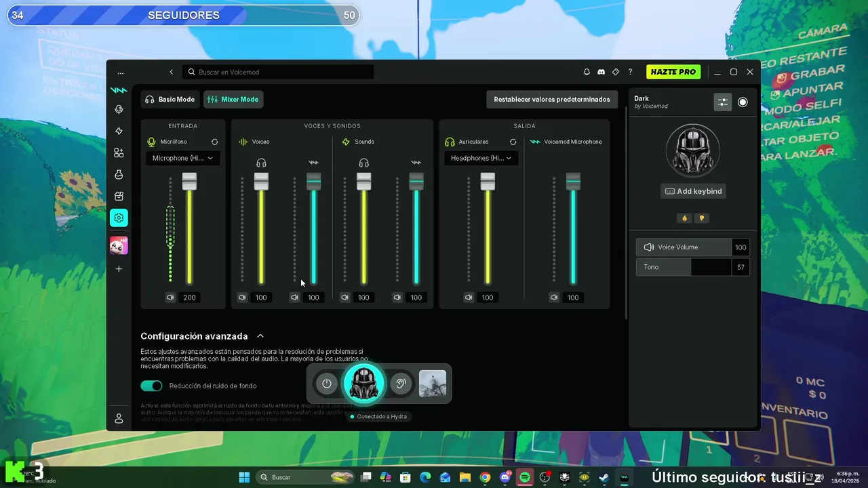Open the store box icon in sidebar

point(119,197)
